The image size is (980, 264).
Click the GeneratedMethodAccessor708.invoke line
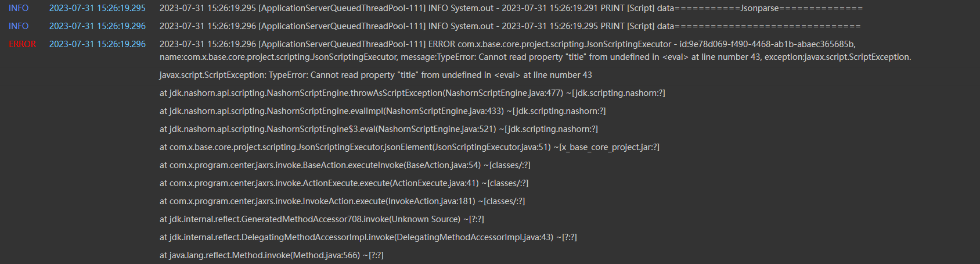point(322,219)
